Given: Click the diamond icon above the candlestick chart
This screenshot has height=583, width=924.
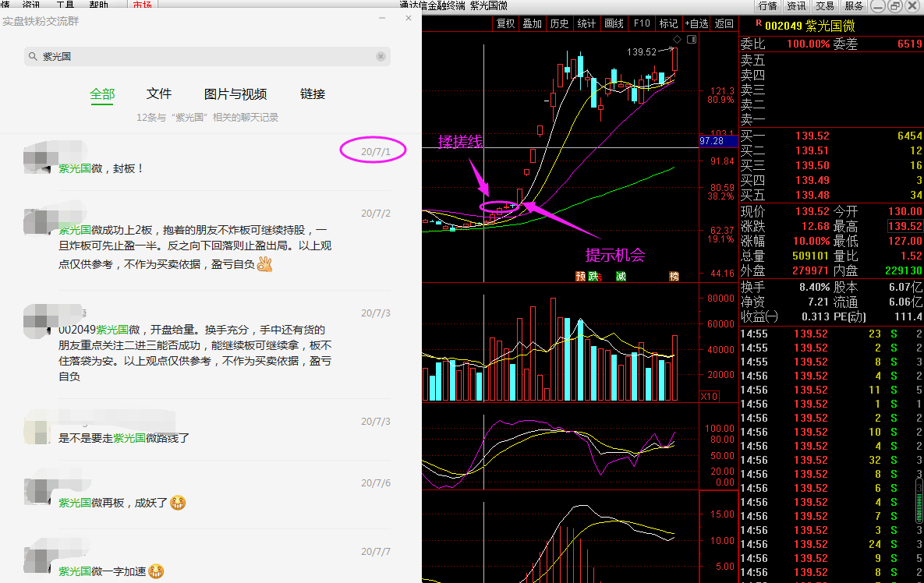Looking at the screenshot, I should [x=677, y=39].
